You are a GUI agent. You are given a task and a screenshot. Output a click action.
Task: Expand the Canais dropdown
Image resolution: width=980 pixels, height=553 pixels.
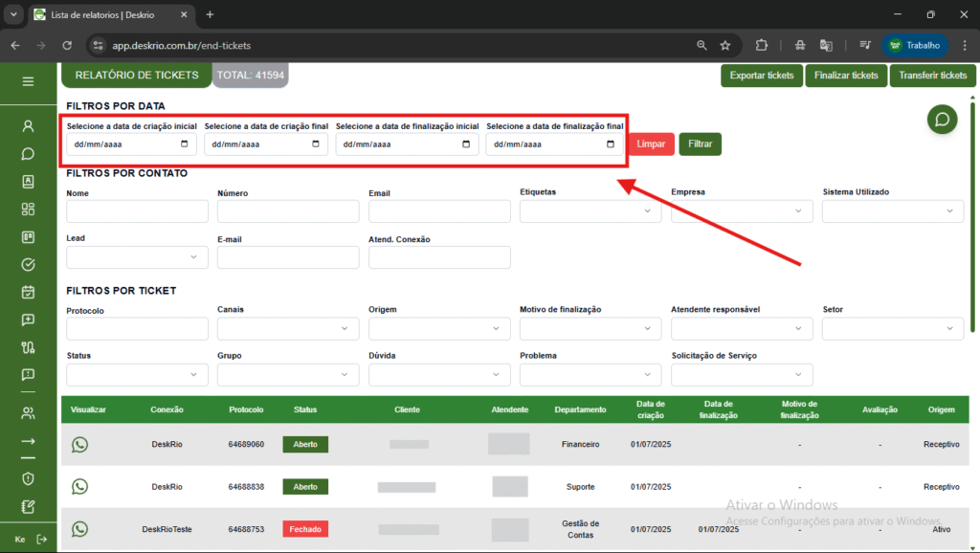coord(288,329)
